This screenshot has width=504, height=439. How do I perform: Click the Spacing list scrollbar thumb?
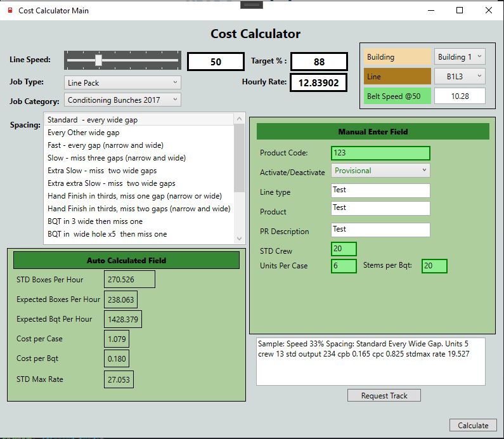239,158
